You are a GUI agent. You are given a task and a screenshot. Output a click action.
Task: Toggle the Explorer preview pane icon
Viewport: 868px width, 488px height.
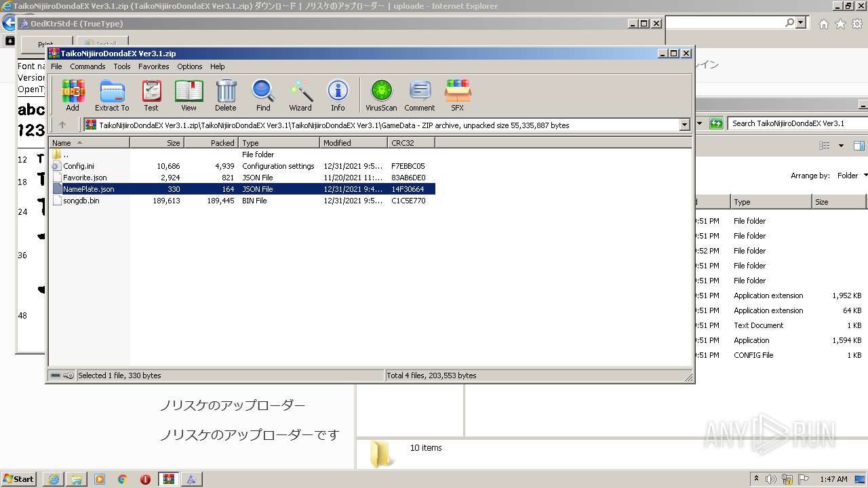point(859,146)
